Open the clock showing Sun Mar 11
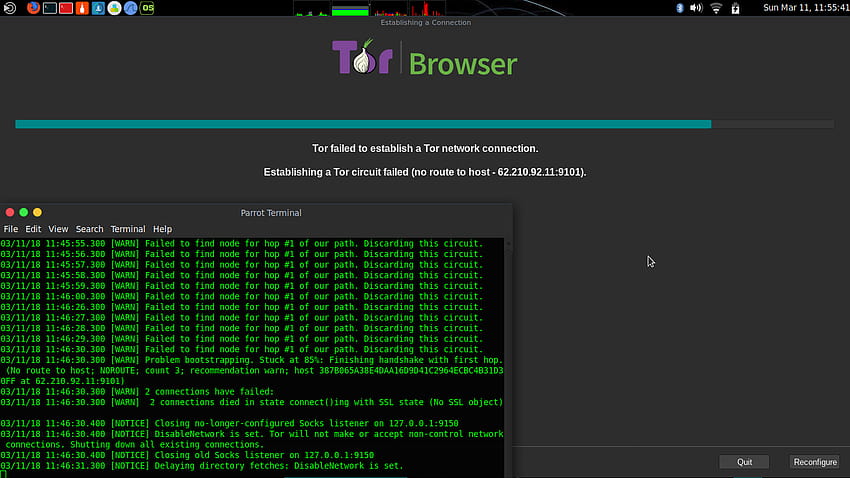The width and height of the screenshot is (850, 478). [806, 8]
